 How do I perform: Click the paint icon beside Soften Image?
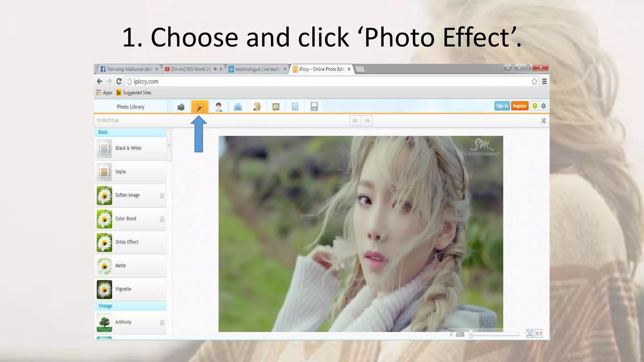point(162,196)
